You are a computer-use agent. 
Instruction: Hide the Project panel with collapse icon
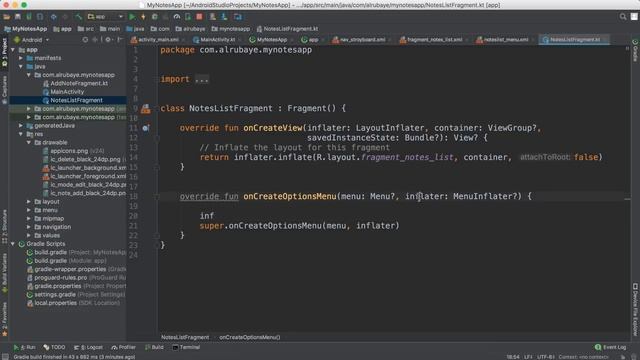(x=120, y=40)
